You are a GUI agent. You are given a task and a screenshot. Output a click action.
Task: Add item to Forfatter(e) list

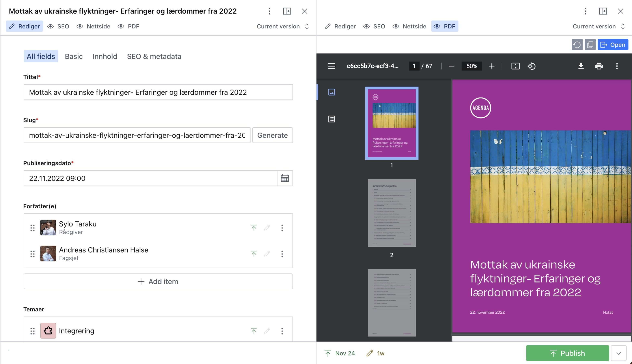pyautogui.click(x=158, y=282)
